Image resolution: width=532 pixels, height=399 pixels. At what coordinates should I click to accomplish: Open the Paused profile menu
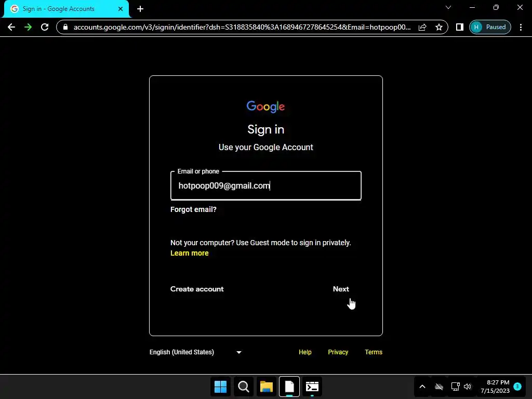pos(490,27)
